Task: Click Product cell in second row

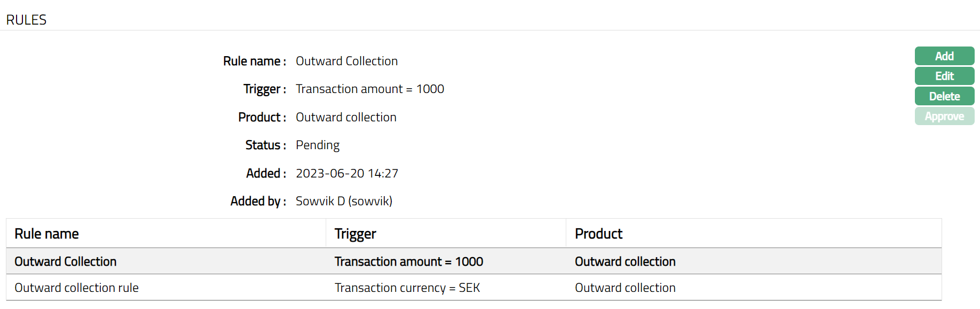Action: [x=625, y=288]
